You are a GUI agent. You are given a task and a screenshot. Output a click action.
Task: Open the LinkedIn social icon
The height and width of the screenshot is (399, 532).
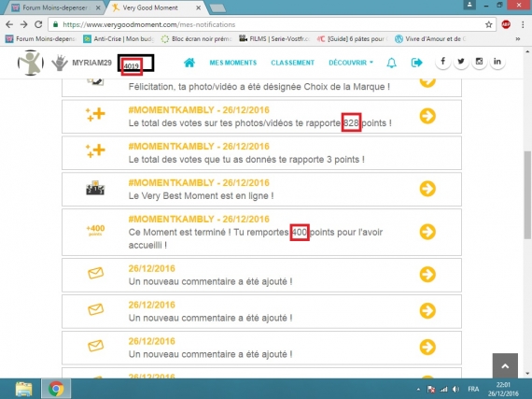(x=497, y=62)
